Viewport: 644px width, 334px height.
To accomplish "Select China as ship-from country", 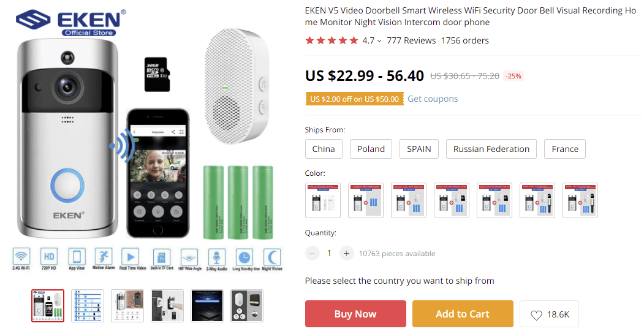I will [324, 149].
